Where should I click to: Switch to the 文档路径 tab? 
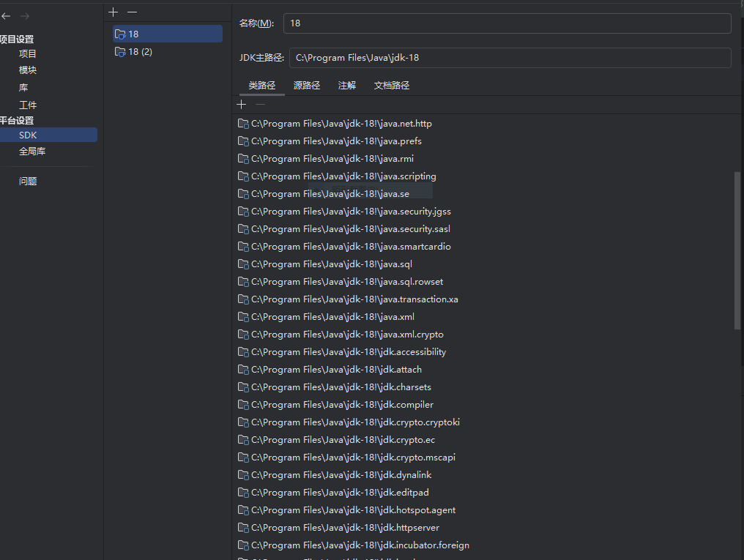click(x=392, y=86)
